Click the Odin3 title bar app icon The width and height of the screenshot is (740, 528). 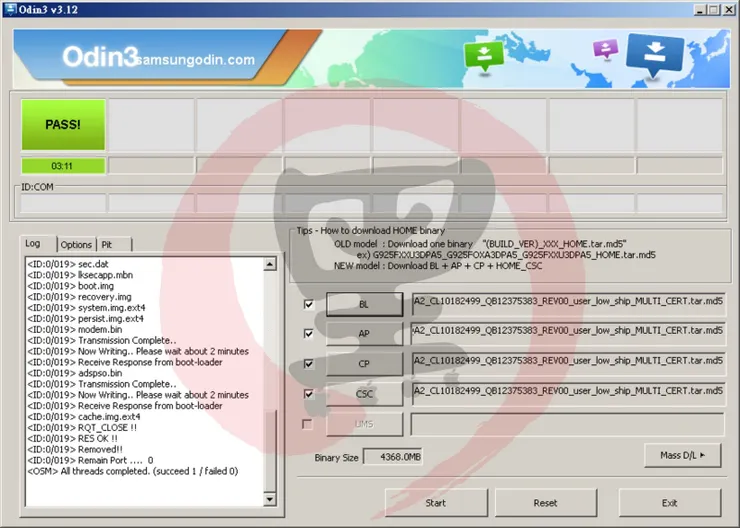click(10, 9)
